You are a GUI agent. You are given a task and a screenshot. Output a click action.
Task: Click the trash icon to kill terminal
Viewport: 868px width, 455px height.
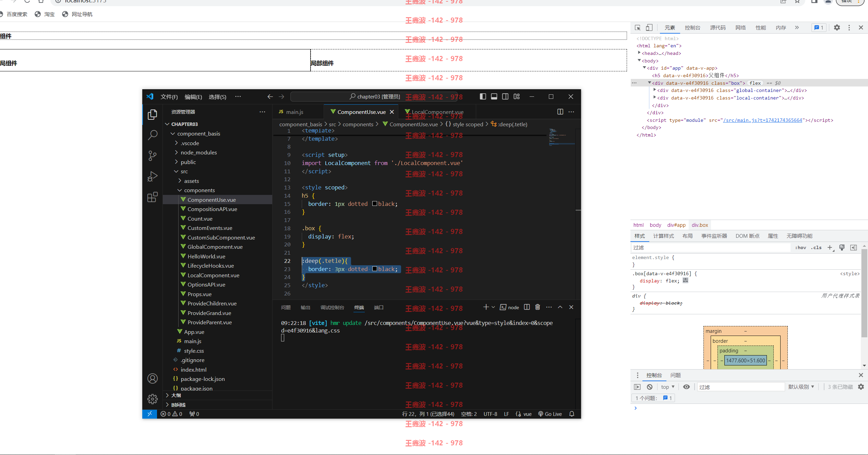[538, 307]
